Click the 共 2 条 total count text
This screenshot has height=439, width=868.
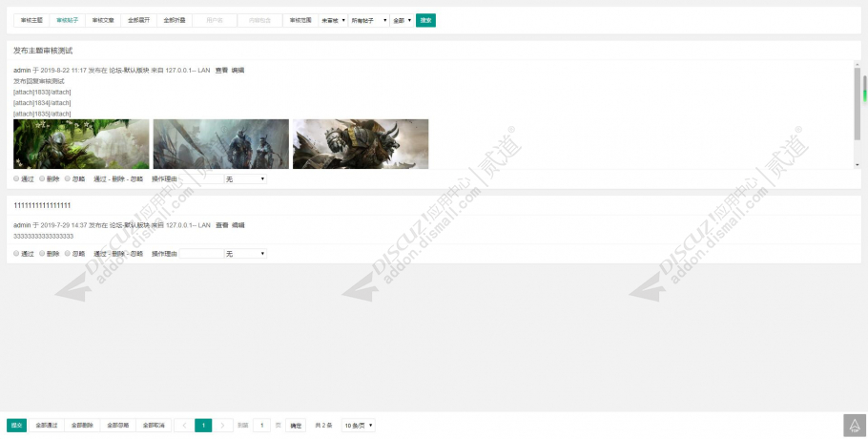[x=323, y=425]
